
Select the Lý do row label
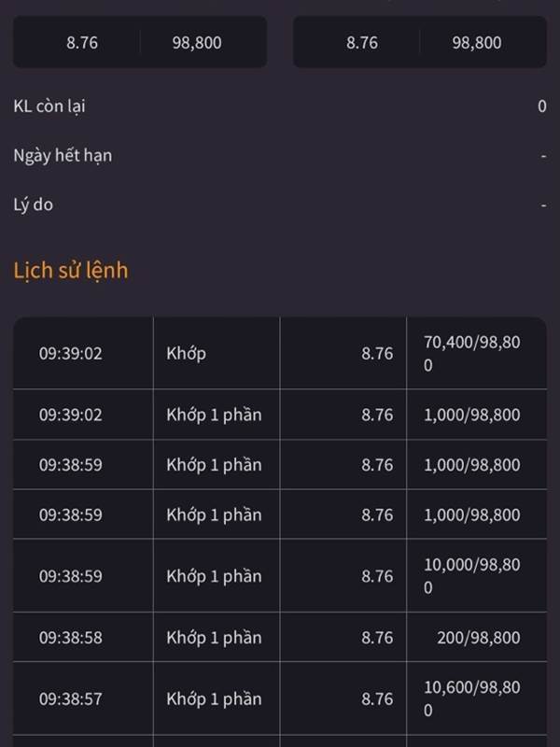[33, 204]
